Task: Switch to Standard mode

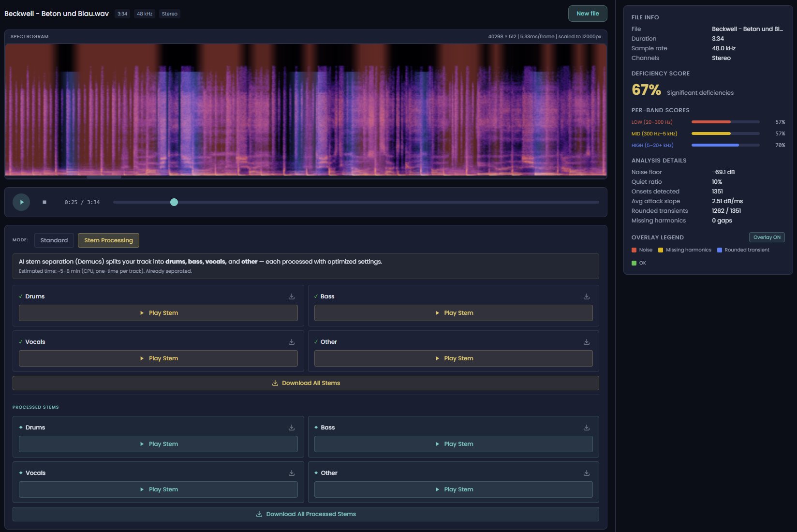Action: tap(54, 240)
